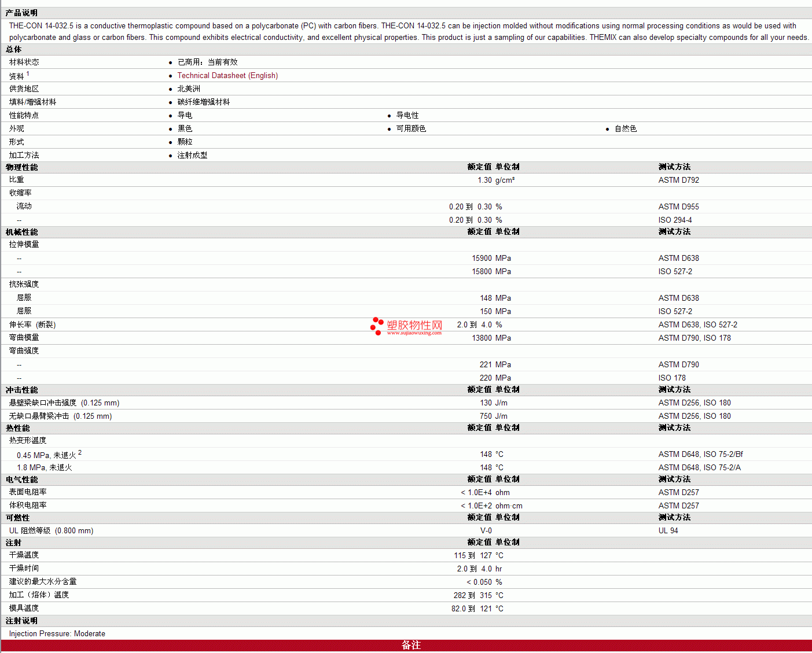
Task: Select the 拉伸模量 row label
Action: (x=24, y=245)
